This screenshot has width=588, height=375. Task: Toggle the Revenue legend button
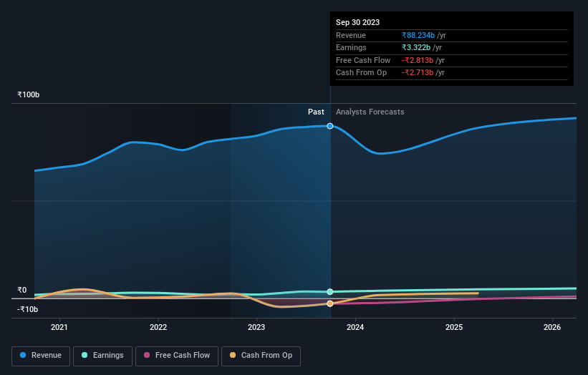coord(41,356)
